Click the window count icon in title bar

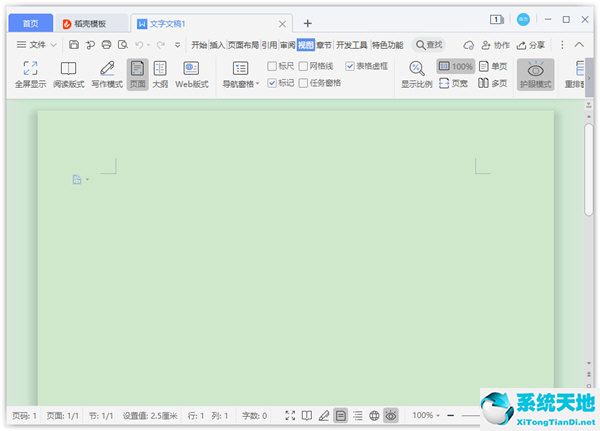[497, 19]
